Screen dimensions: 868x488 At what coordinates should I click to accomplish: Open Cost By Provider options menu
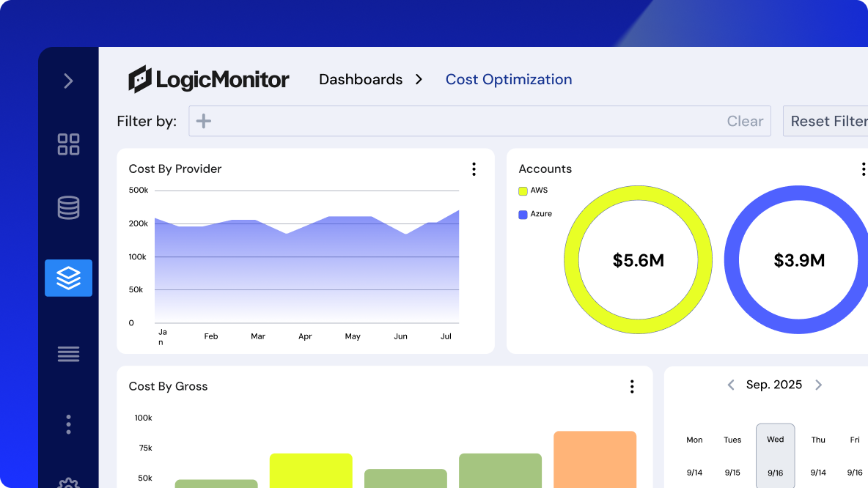point(474,169)
